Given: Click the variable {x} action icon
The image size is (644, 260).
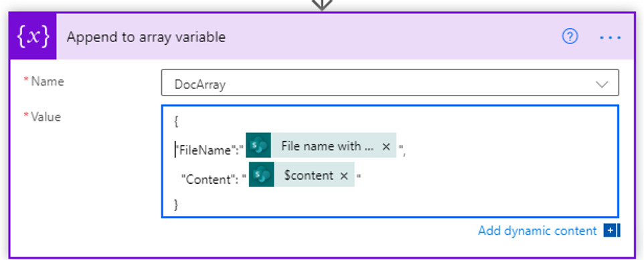Looking at the screenshot, I should (33, 37).
